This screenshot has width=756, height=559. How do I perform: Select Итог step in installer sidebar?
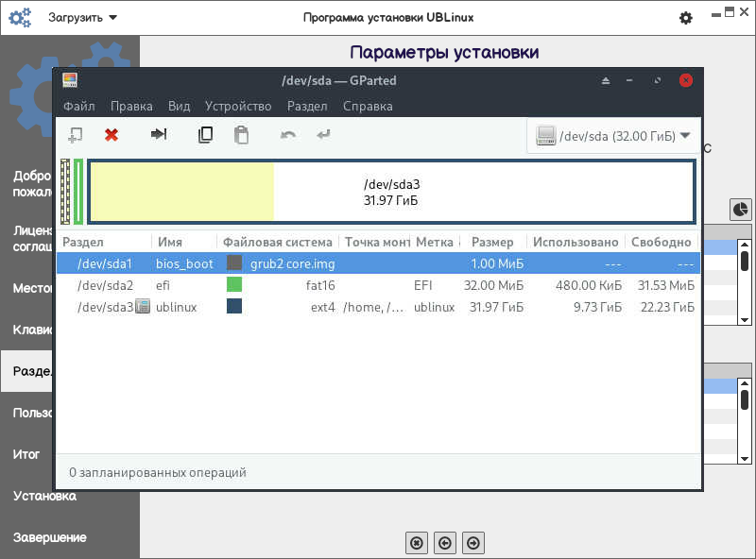(x=26, y=454)
